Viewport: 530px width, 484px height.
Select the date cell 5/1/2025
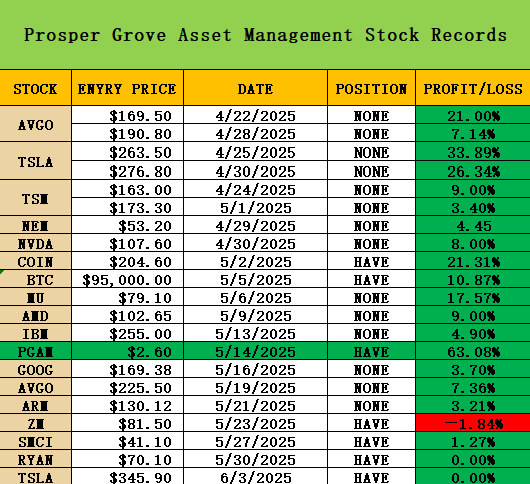click(x=256, y=207)
